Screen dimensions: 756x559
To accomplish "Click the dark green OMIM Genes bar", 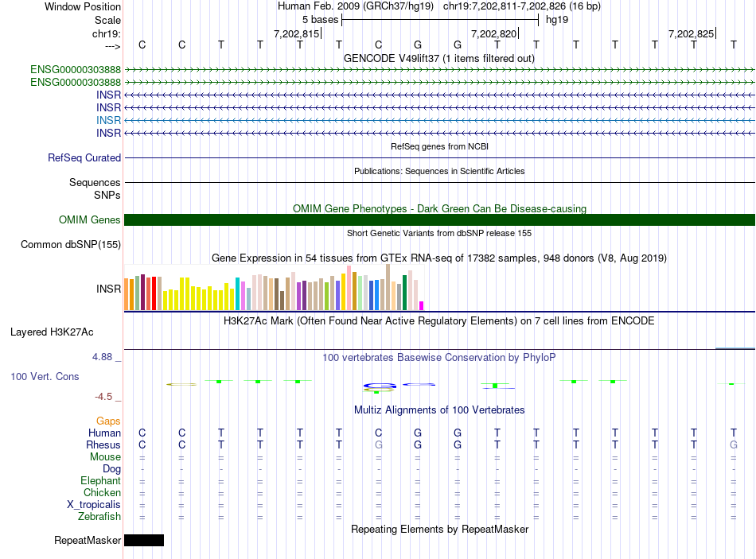I will 439,219.
